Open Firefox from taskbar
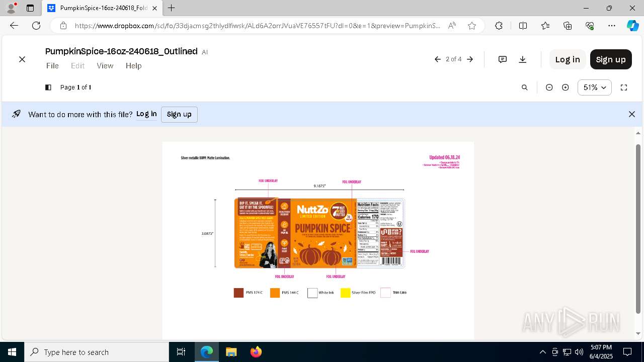 (x=256, y=352)
